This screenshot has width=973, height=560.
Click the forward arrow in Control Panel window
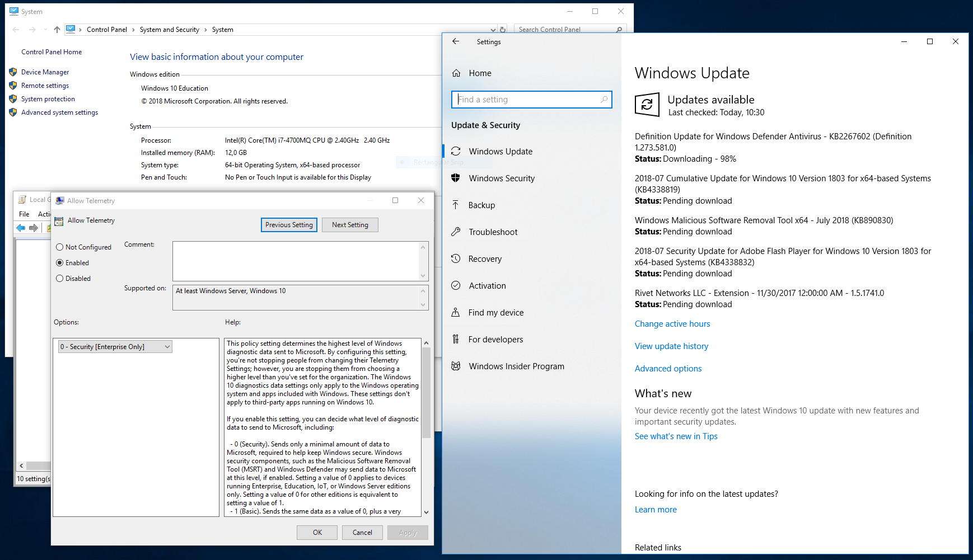[x=32, y=30]
